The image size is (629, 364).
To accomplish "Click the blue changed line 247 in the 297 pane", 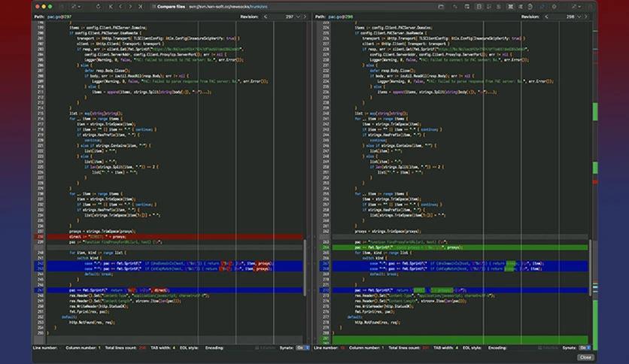I will click(x=175, y=290).
